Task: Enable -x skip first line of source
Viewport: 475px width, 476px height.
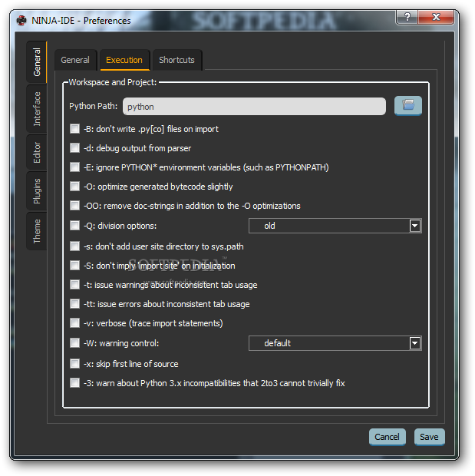Action: tap(74, 363)
